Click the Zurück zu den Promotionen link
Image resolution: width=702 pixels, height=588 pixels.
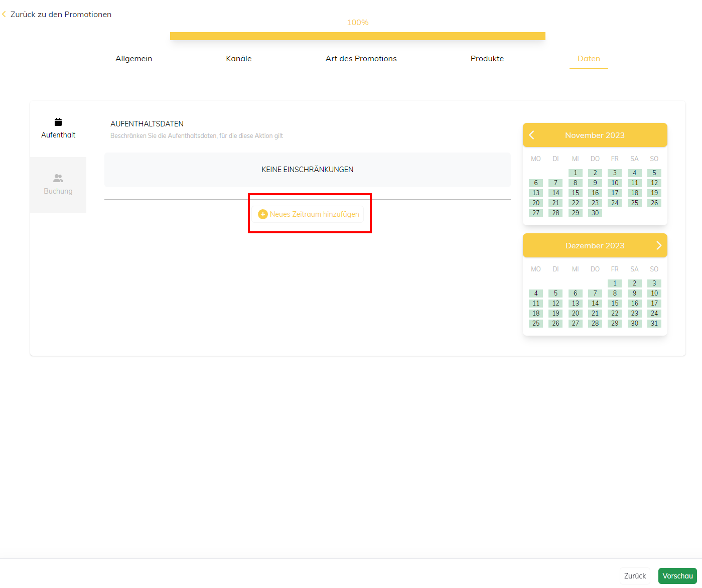coord(61,15)
